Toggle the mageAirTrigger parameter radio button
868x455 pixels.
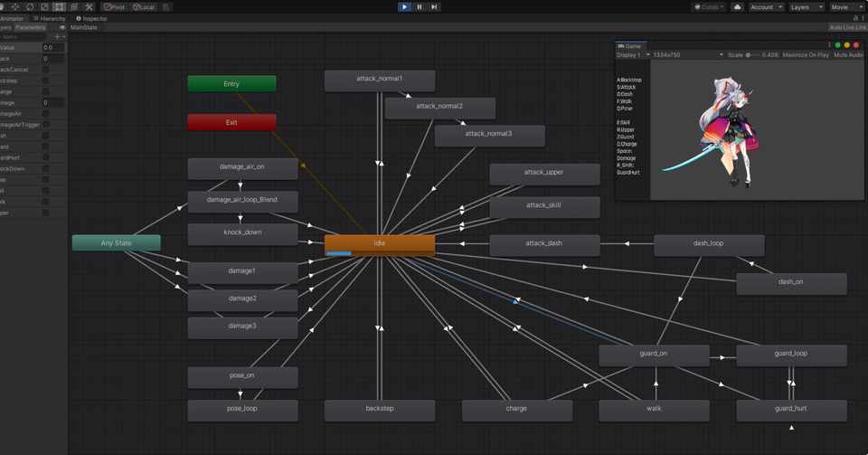tap(45, 125)
